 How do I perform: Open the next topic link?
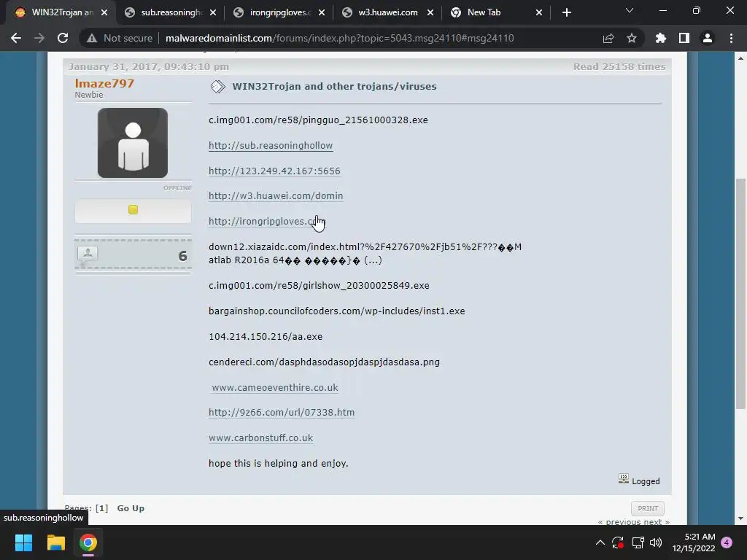[656, 522]
